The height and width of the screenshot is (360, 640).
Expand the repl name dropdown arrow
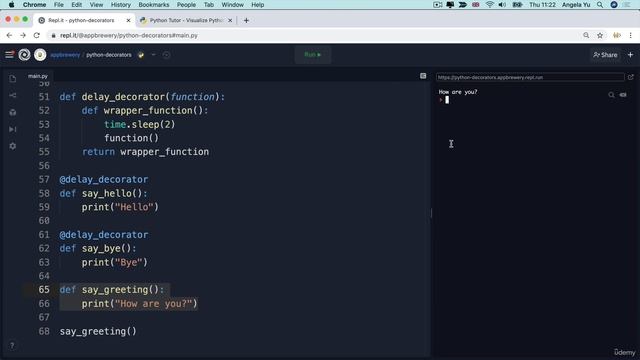[x=153, y=55]
